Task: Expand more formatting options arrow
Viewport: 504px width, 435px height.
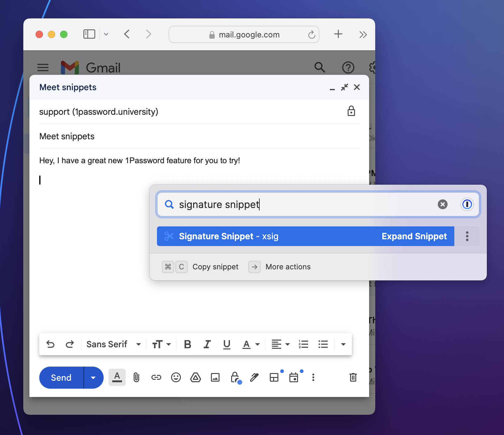Action: [x=343, y=344]
